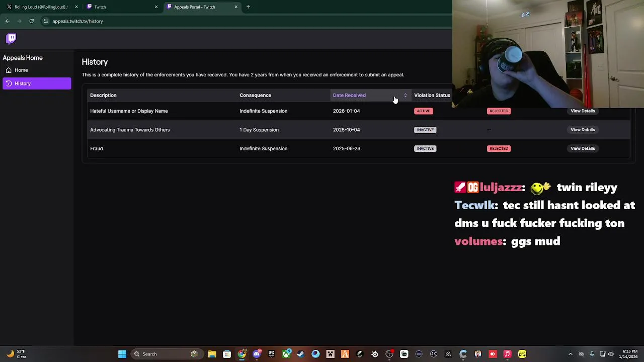View Details for Hateful Username row
This screenshot has height=362, width=644.
coord(583,111)
